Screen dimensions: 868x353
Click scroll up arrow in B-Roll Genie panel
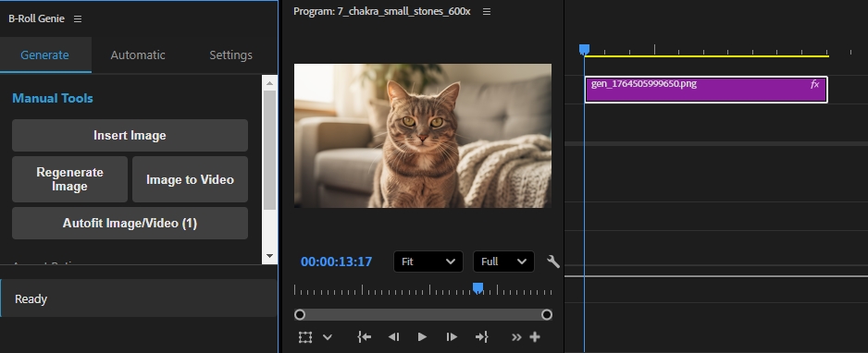[269, 83]
